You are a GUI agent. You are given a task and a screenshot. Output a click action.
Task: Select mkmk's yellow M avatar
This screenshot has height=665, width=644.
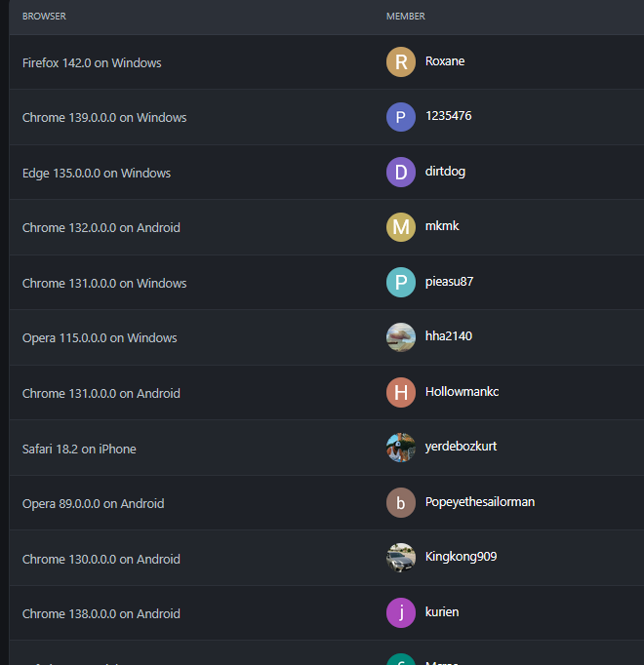pos(401,227)
